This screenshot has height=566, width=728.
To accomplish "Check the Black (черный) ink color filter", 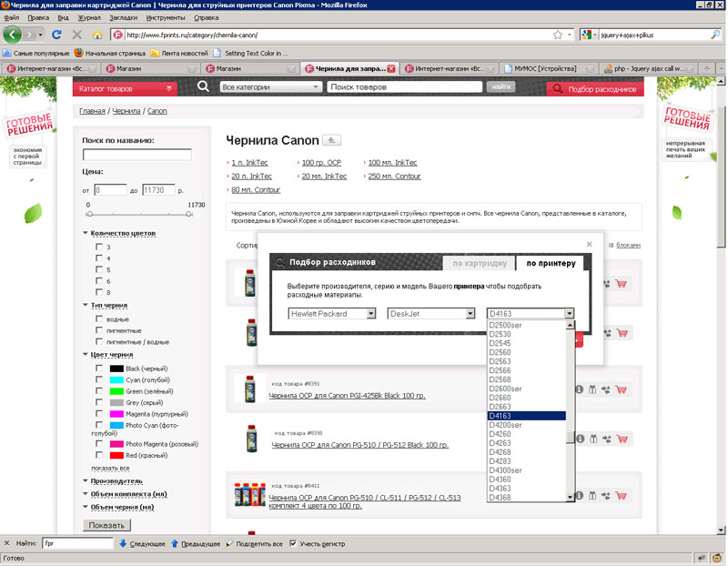I will [x=99, y=369].
